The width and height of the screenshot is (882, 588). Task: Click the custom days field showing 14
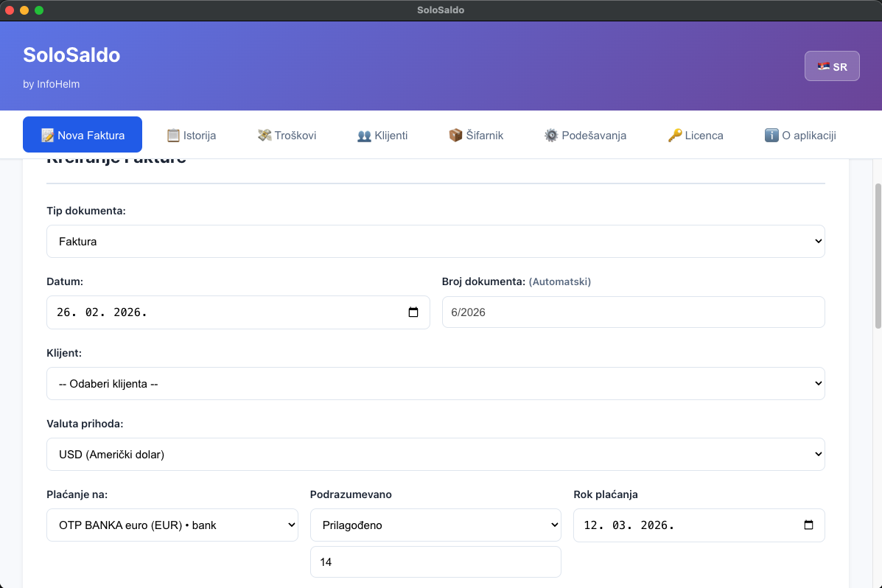coord(435,562)
